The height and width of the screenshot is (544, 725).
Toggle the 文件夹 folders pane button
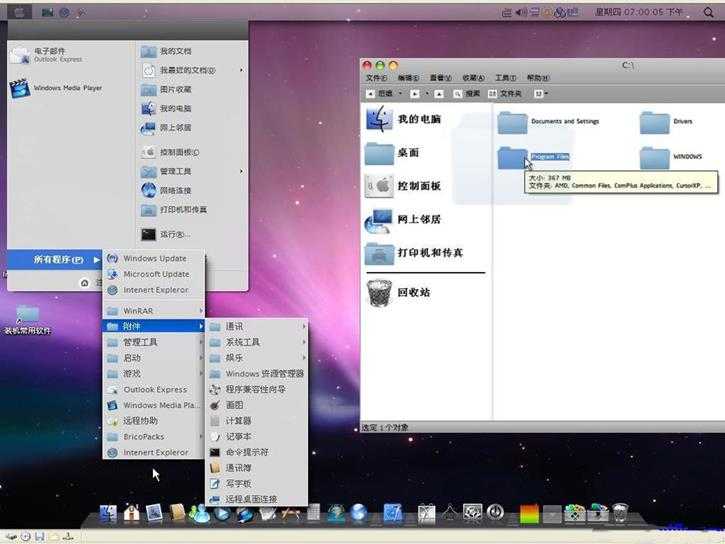505,94
